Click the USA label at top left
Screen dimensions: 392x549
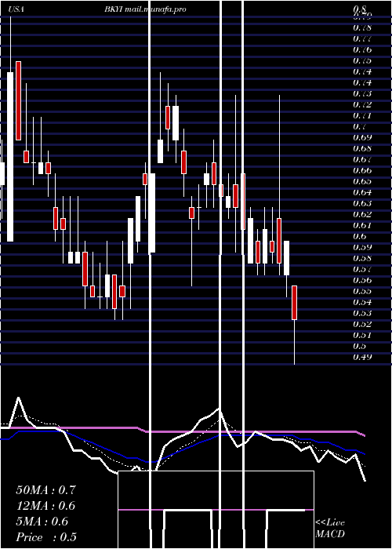point(16,9)
